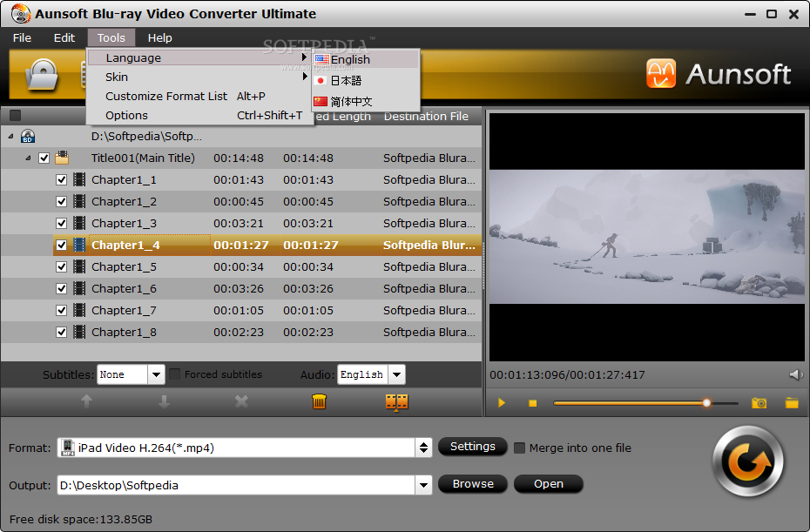Click the Aunsoft logo icon
The width and height of the screenshot is (810, 532).
[661, 73]
